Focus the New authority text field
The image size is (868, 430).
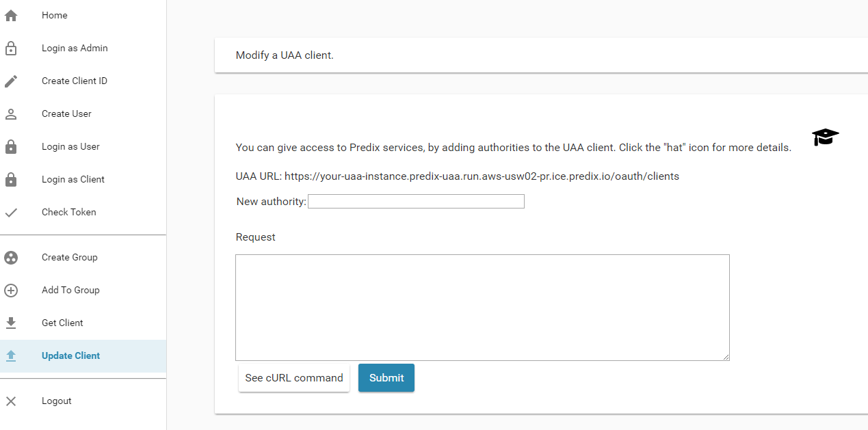point(416,201)
